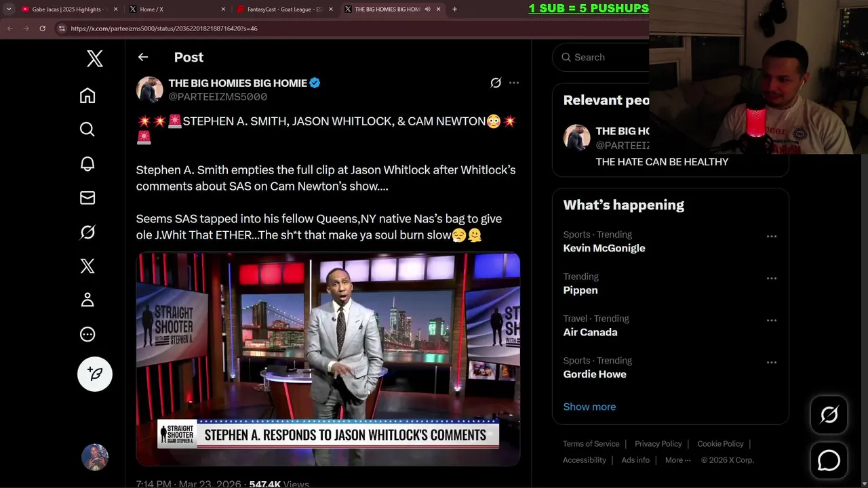Viewport: 868px width, 488px height.
Task: Click the address bar URL
Action: coord(164,28)
